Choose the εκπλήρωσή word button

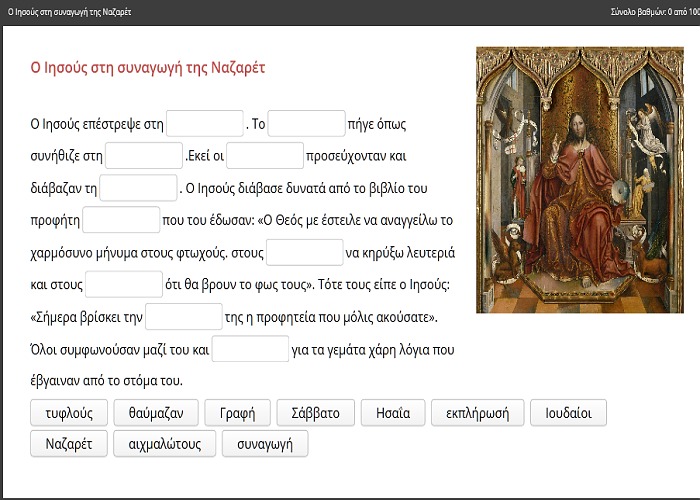(478, 413)
